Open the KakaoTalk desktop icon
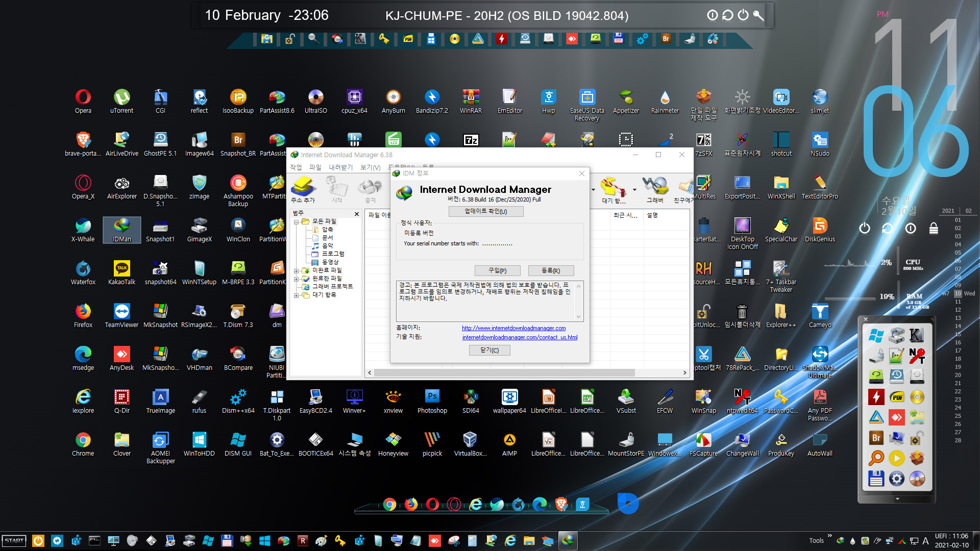 (x=121, y=272)
